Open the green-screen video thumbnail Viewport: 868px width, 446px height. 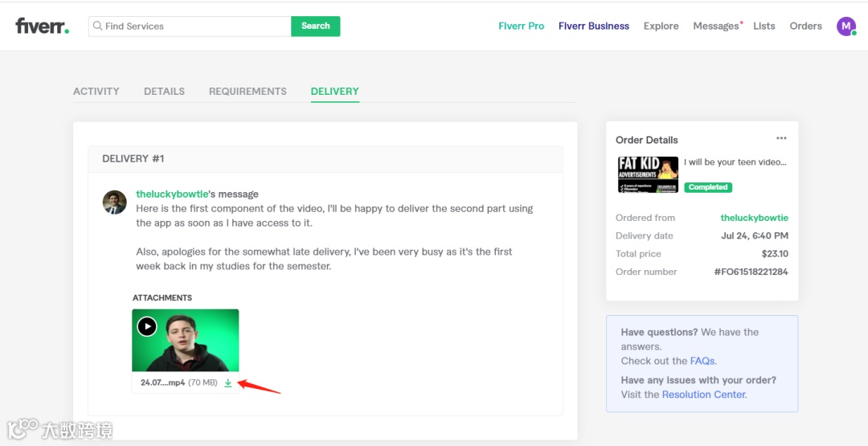[186, 340]
